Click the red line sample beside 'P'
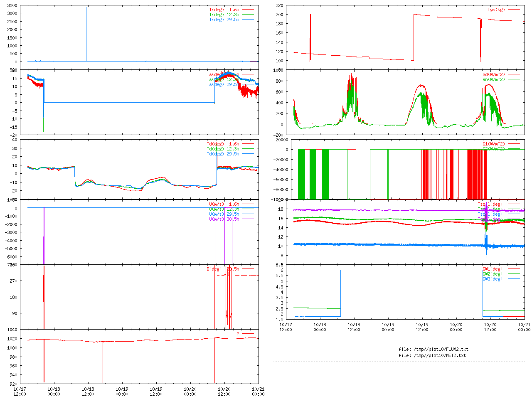Viewport: 532px width, 399px height. tap(248, 334)
